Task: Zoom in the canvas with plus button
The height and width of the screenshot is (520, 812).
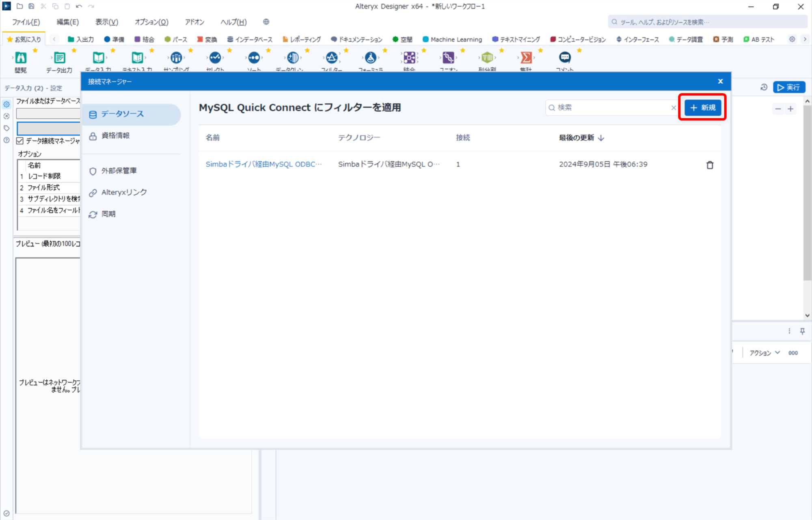Action: [x=790, y=109]
